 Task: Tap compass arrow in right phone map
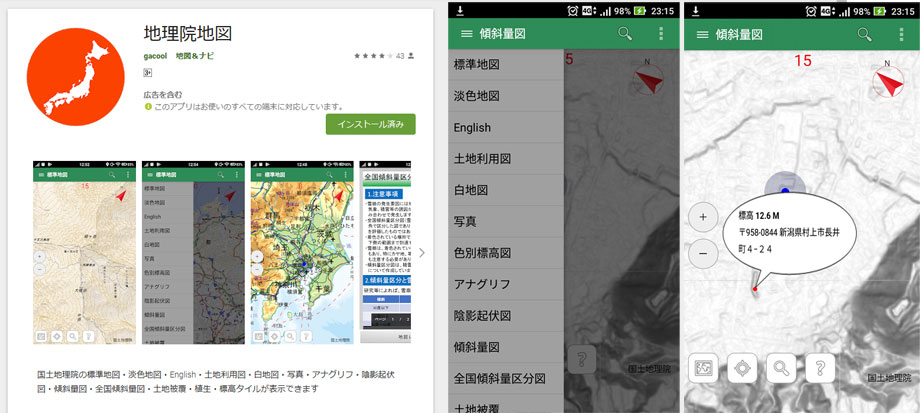pos(888,81)
